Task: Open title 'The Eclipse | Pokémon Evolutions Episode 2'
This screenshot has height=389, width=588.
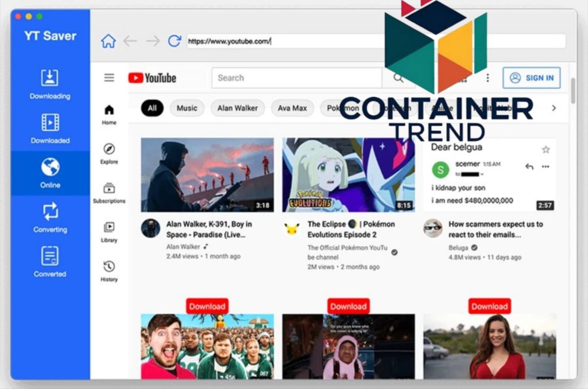Action: click(351, 229)
